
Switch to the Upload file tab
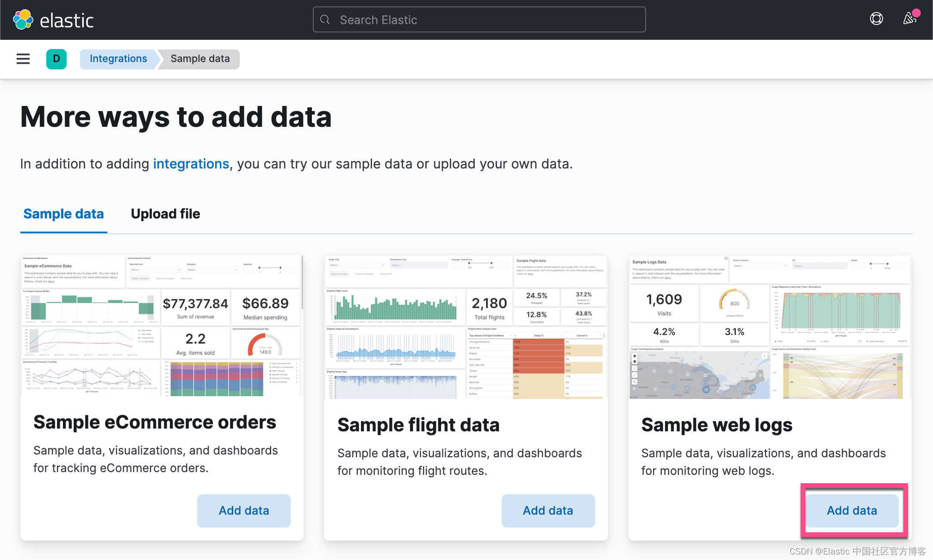pos(165,214)
